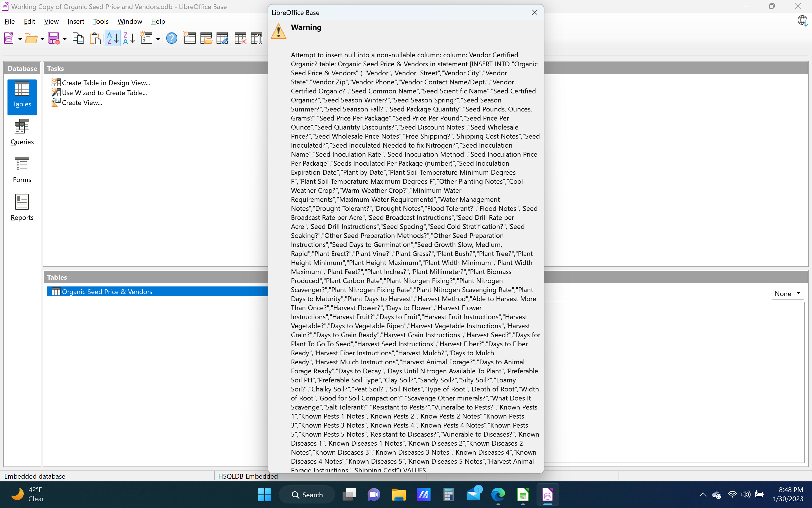Click the Database pane header

22,68
